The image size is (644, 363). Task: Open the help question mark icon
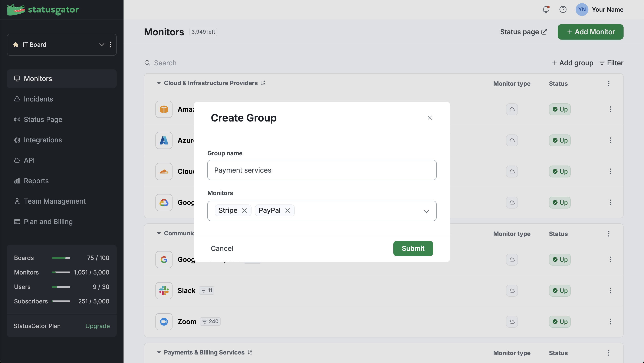pos(563,10)
